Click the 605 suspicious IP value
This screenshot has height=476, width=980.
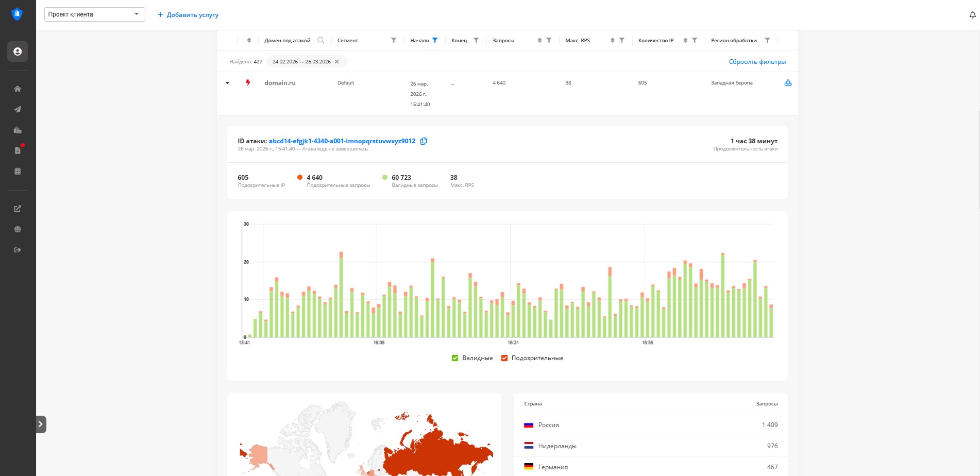point(243,178)
